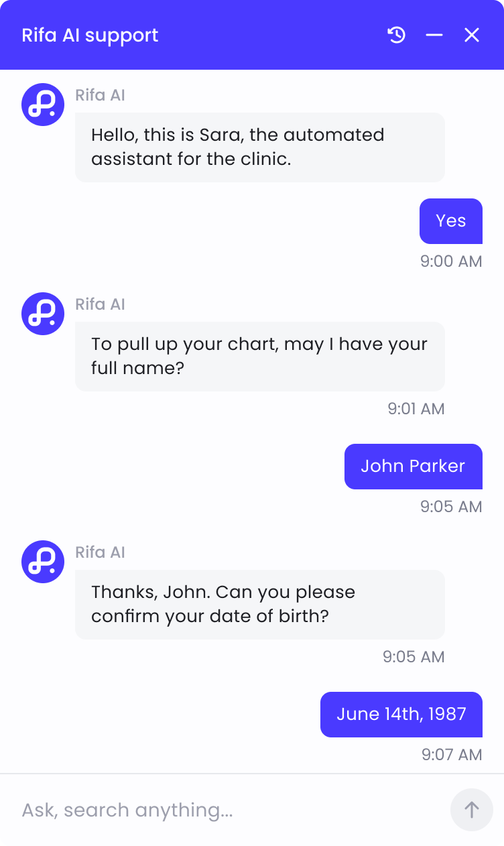
Task: Select the greeting message from Sara
Action: (259, 147)
